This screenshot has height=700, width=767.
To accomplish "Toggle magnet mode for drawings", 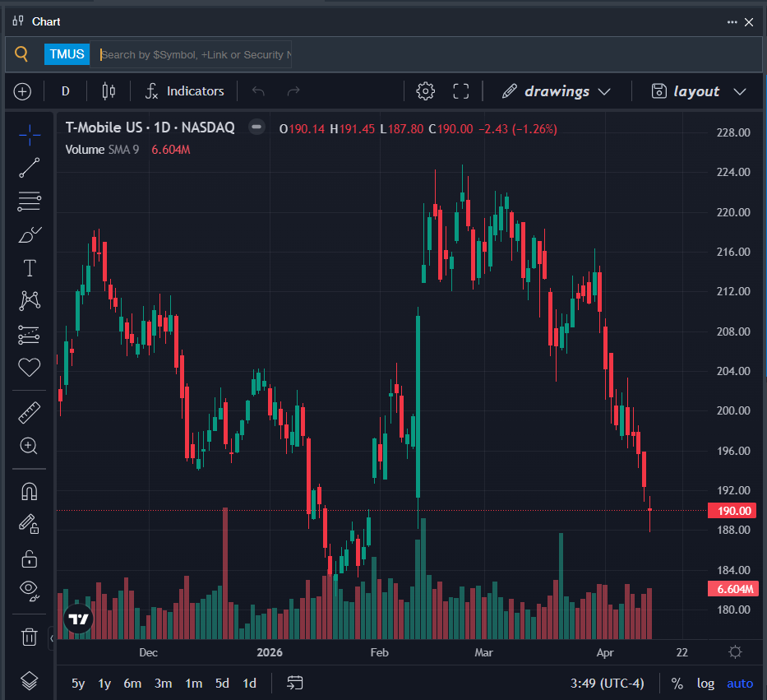I will click(30, 491).
